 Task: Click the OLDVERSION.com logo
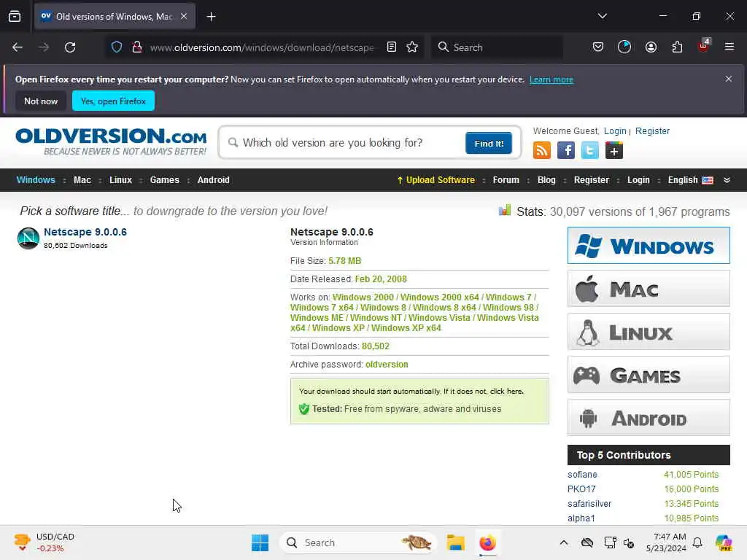click(111, 141)
